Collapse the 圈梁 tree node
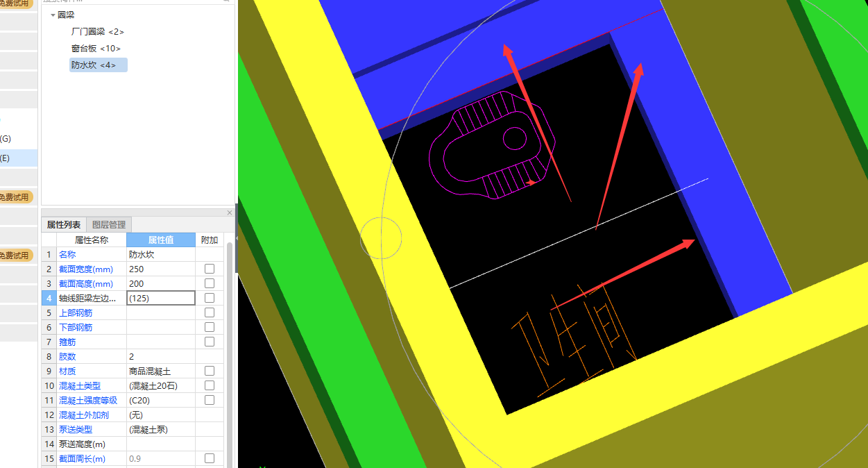The height and width of the screenshot is (468, 868). coord(53,15)
